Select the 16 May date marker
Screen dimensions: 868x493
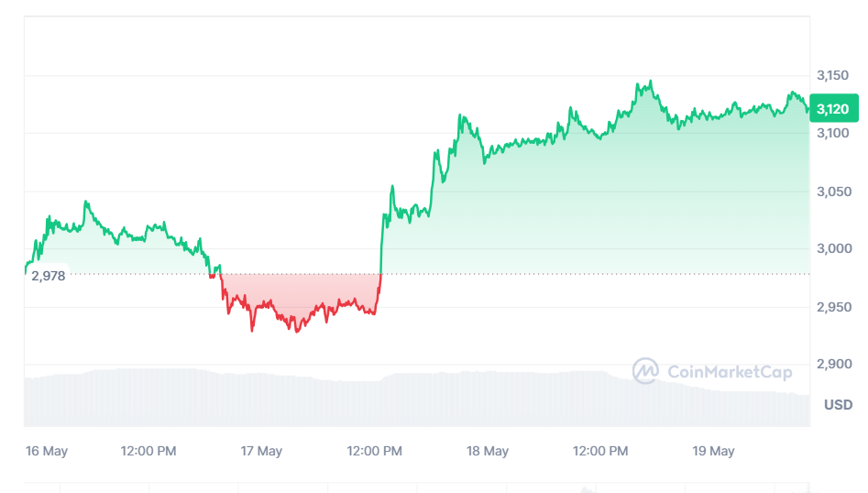click(x=47, y=451)
